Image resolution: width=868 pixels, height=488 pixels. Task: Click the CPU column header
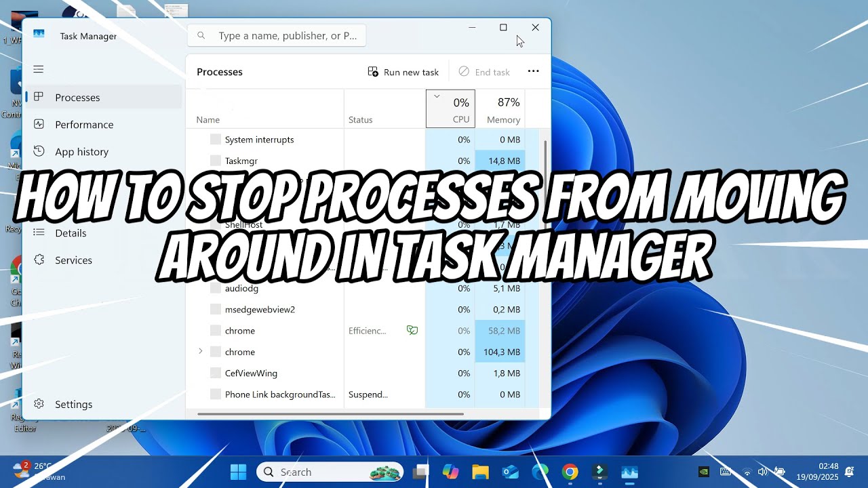click(450, 108)
